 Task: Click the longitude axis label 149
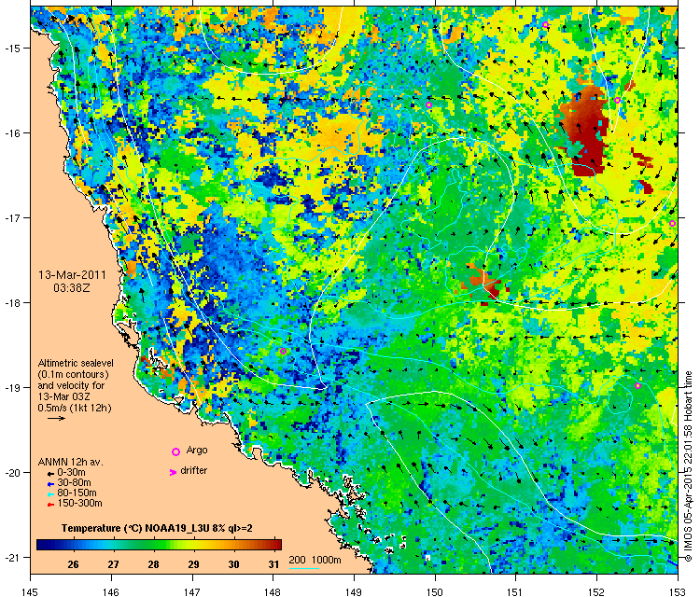pos(354,591)
